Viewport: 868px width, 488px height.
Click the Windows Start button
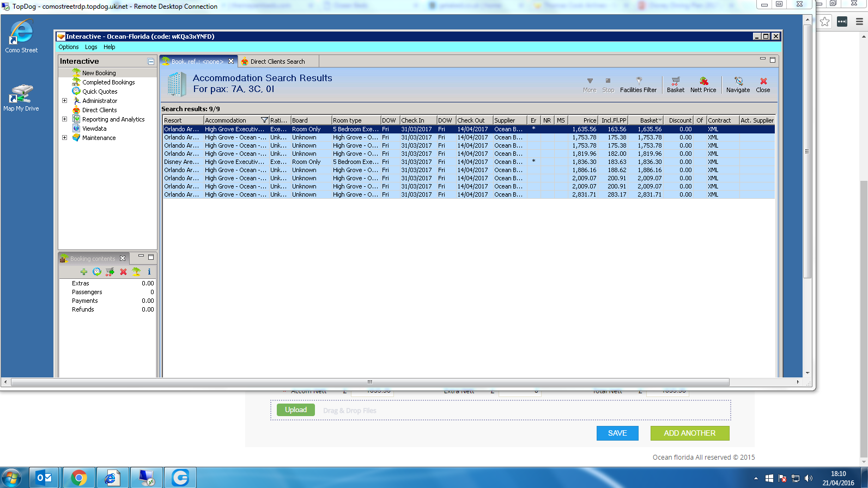(x=11, y=478)
